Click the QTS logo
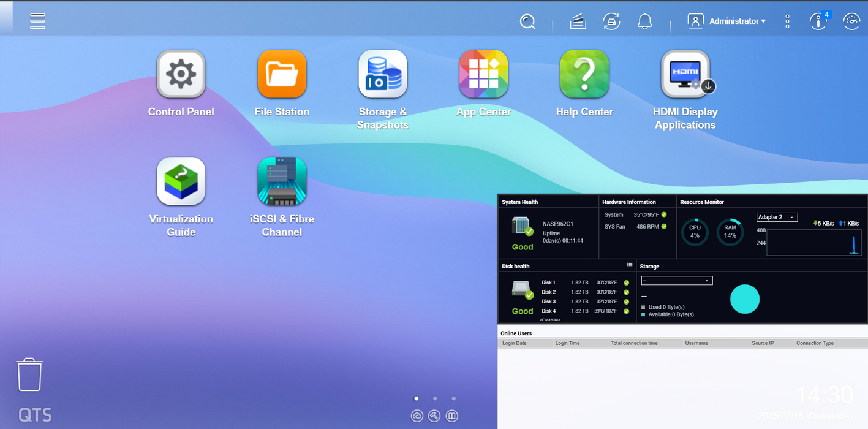Screen dimensions: 868x429 35,415
